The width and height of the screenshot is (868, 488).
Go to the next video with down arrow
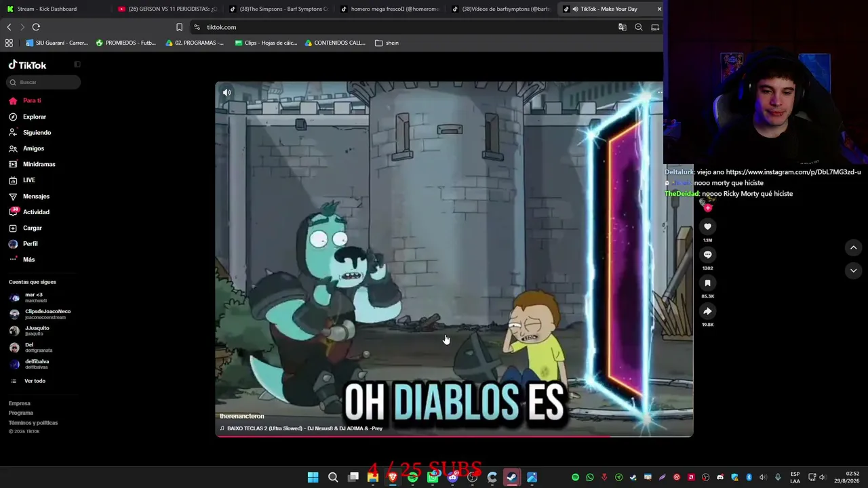coord(853,270)
